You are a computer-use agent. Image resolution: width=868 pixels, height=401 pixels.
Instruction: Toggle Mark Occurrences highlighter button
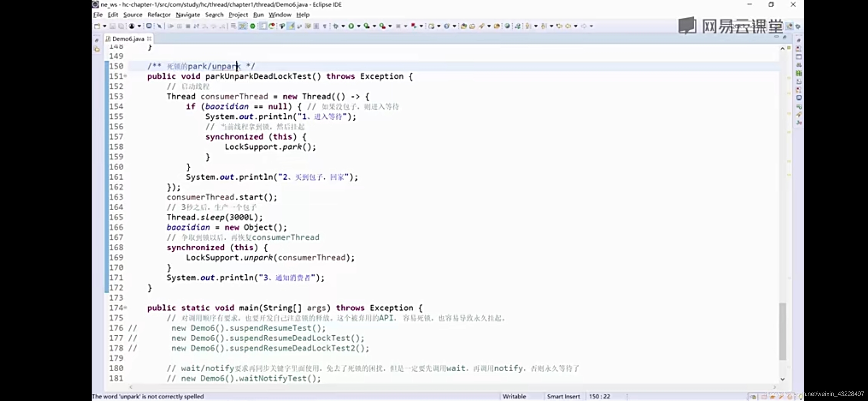click(x=290, y=26)
